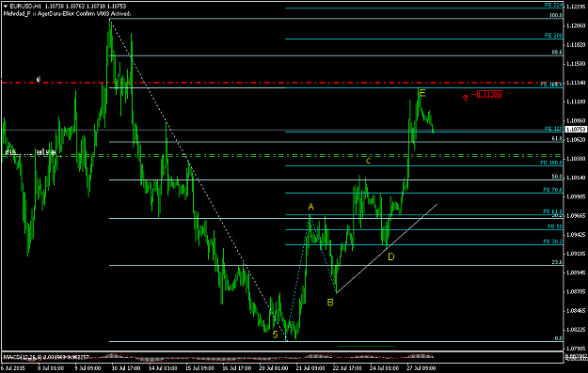Click the 22 Jul 17:00 time label

pyautogui.click(x=346, y=368)
